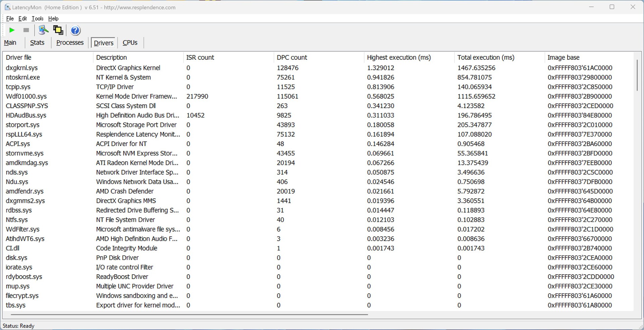
Task: Click the LatencyMon app icon in title bar
Action: pyautogui.click(x=7, y=7)
